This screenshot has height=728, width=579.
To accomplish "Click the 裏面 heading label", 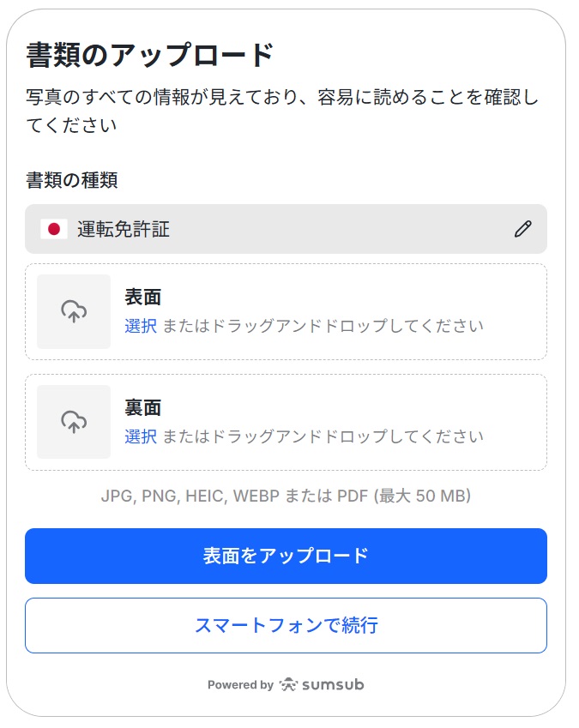I will (x=143, y=408).
